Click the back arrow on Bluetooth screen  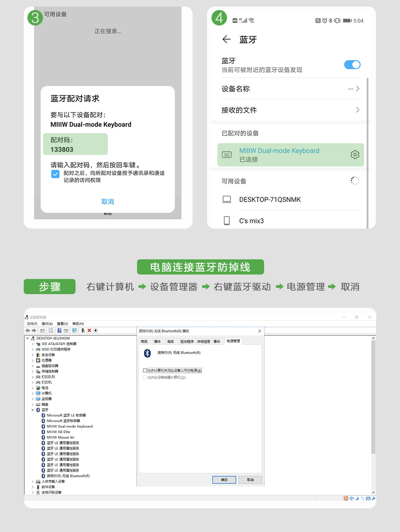point(227,40)
